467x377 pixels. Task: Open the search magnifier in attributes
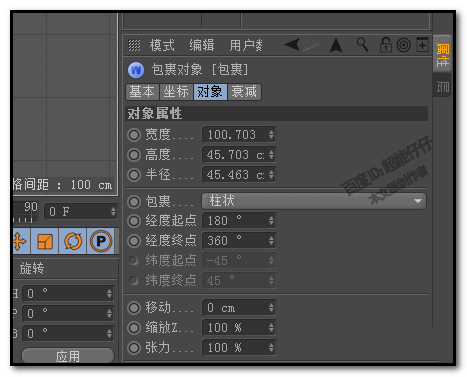pyautogui.click(x=362, y=44)
